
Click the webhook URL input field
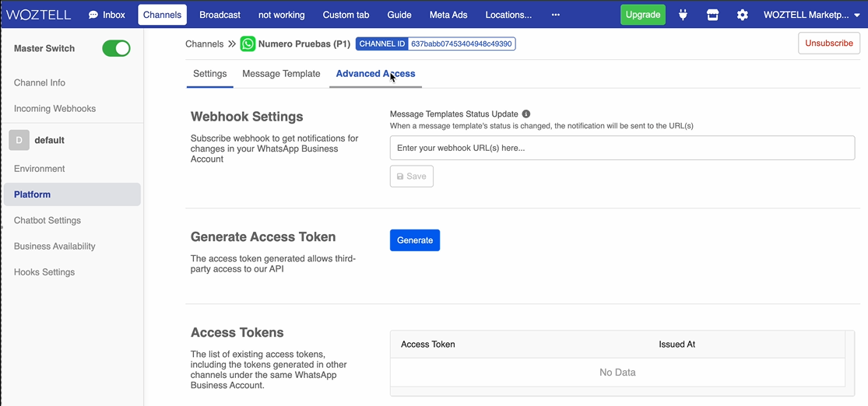tap(621, 148)
